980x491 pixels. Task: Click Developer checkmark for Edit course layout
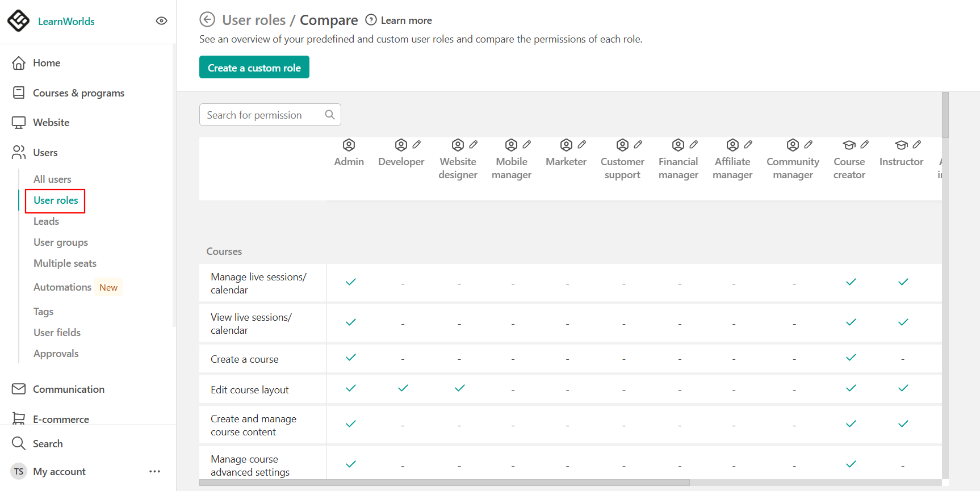[x=403, y=388]
